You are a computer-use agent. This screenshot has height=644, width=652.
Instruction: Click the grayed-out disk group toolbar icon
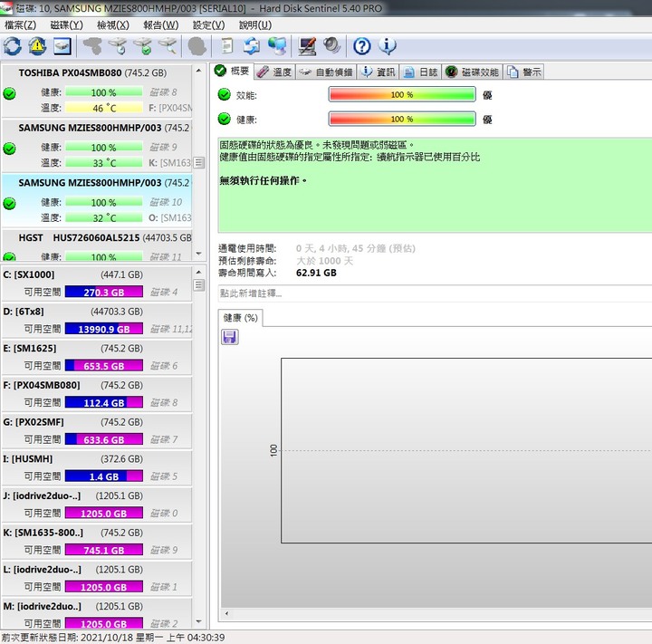pyautogui.click(x=92, y=46)
